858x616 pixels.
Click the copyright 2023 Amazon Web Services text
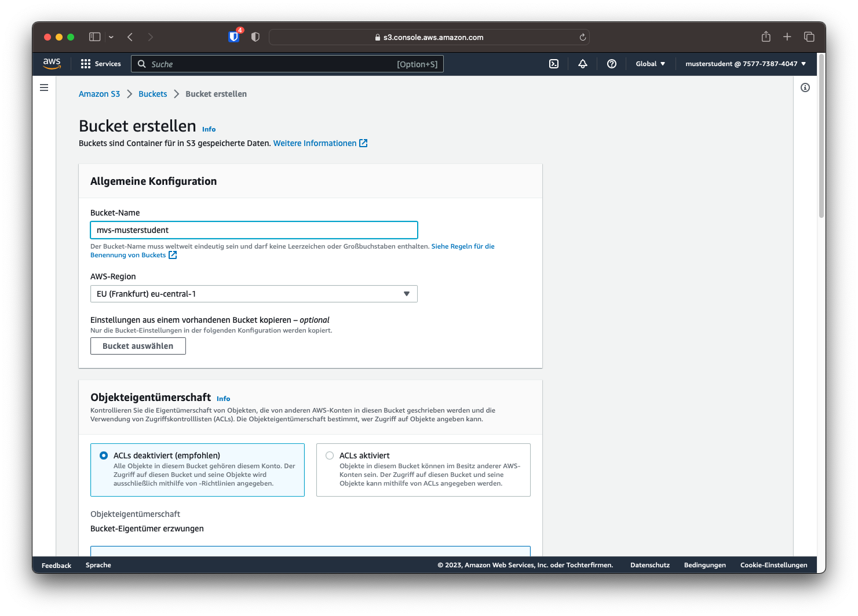tap(525, 565)
